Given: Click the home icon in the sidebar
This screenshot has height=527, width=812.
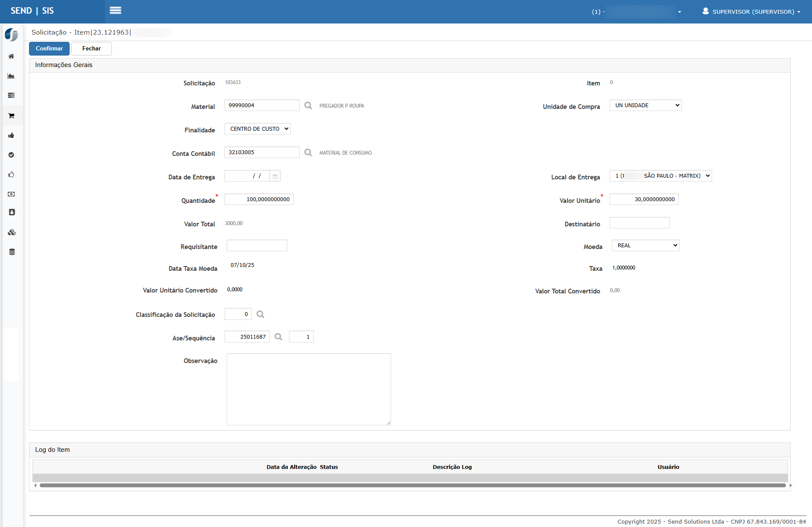Looking at the screenshot, I should 12,56.
